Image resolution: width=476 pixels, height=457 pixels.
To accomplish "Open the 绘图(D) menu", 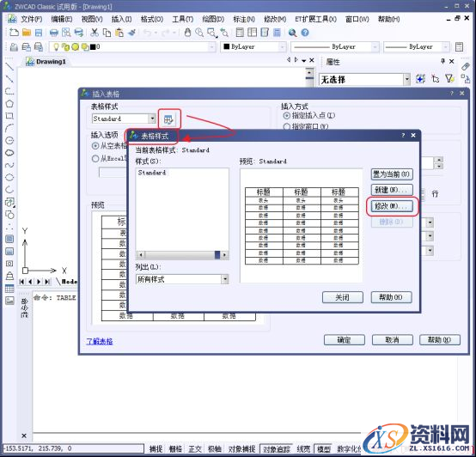I will 213,19.
